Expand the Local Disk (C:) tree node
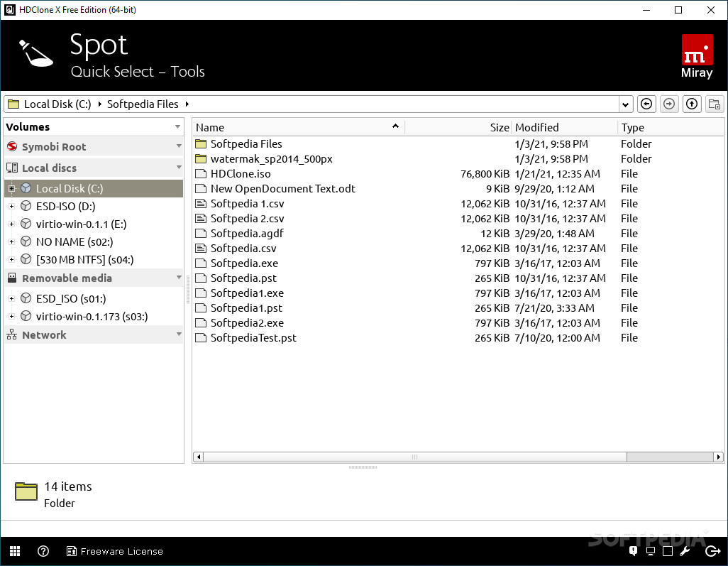 pyautogui.click(x=11, y=188)
